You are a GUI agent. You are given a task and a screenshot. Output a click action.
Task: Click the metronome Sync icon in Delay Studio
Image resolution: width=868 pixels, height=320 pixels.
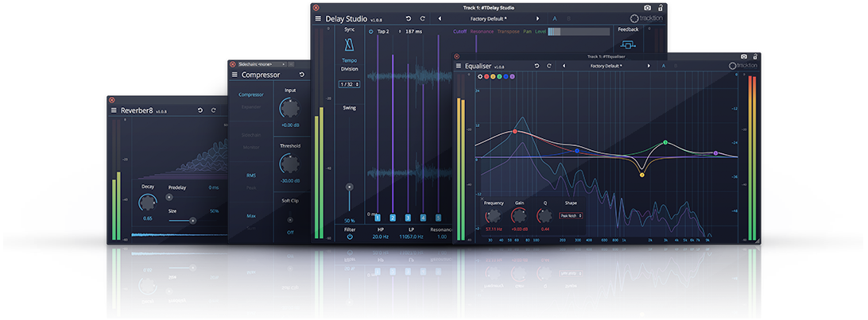pos(349,45)
